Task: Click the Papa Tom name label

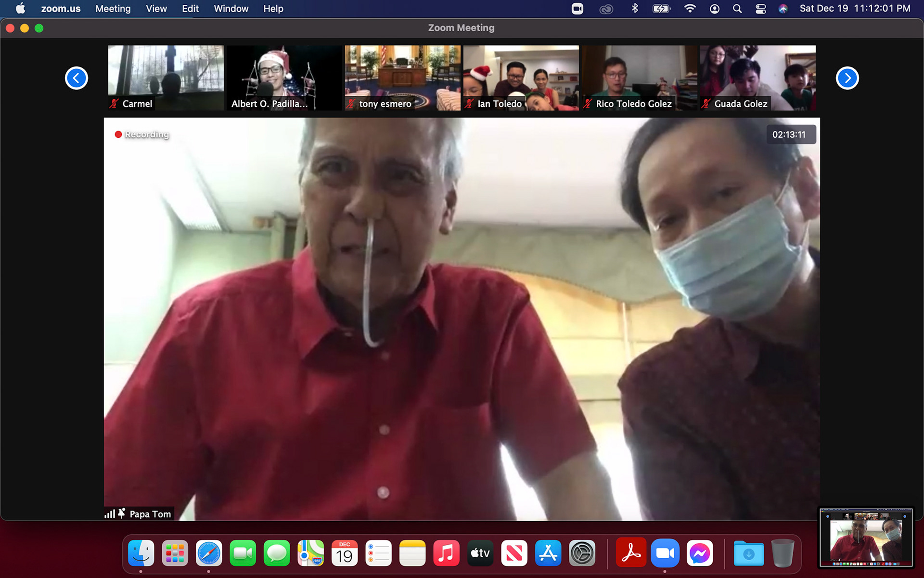Action: (150, 514)
